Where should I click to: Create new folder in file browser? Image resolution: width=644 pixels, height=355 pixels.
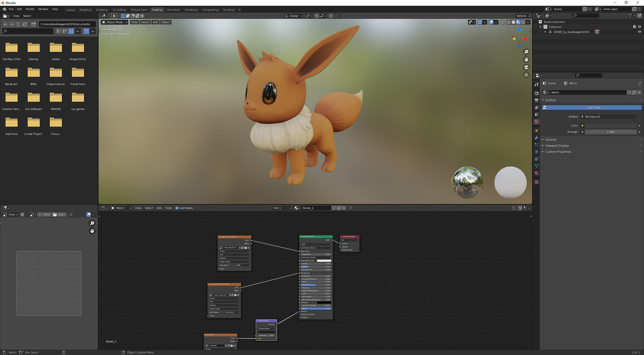click(33, 24)
